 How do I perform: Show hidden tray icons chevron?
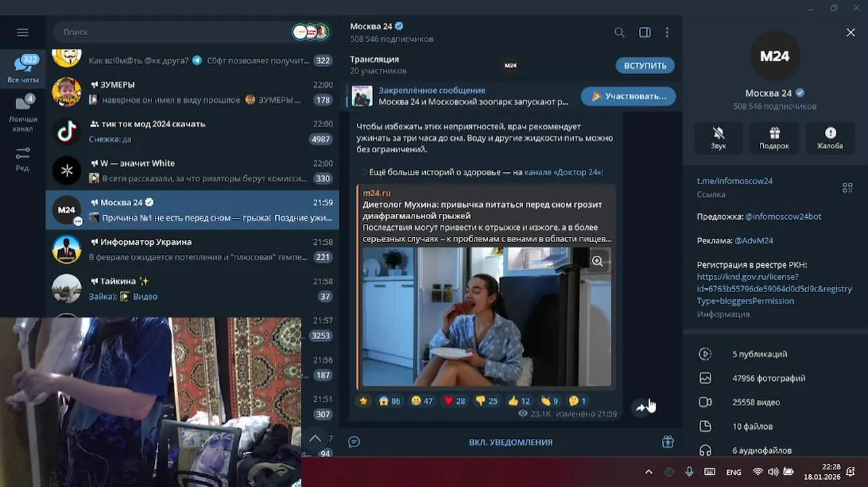tap(648, 472)
